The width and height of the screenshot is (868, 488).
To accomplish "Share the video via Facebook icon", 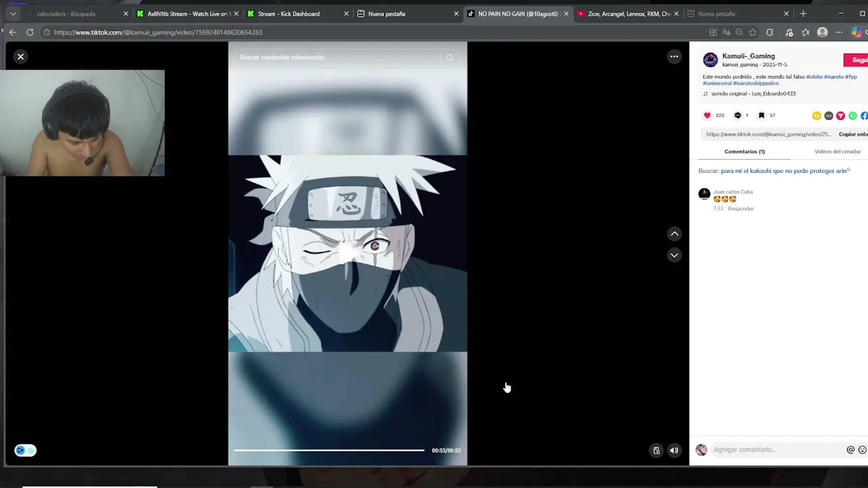I will pyautogui.click(x=864, y=116).
